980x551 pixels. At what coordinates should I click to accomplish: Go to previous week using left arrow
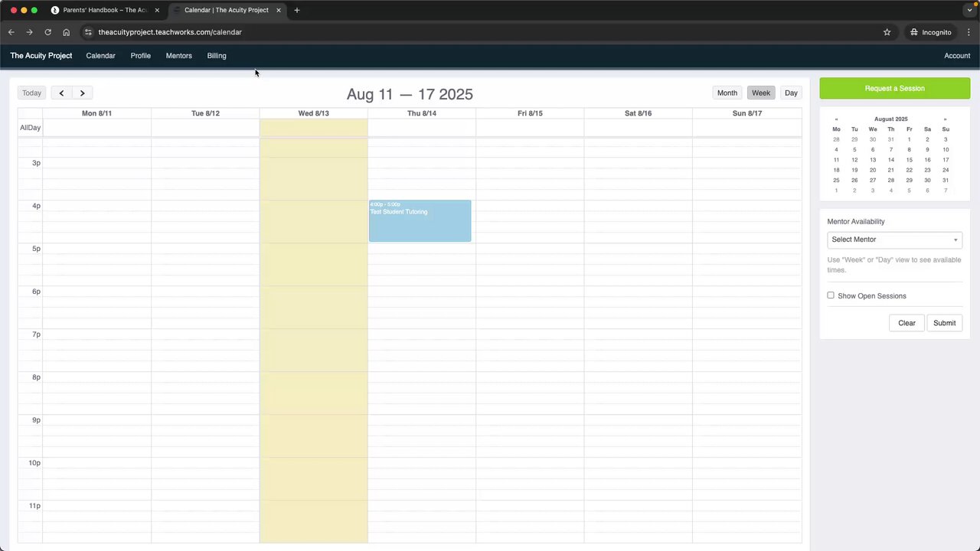click(x=61, y=93)
